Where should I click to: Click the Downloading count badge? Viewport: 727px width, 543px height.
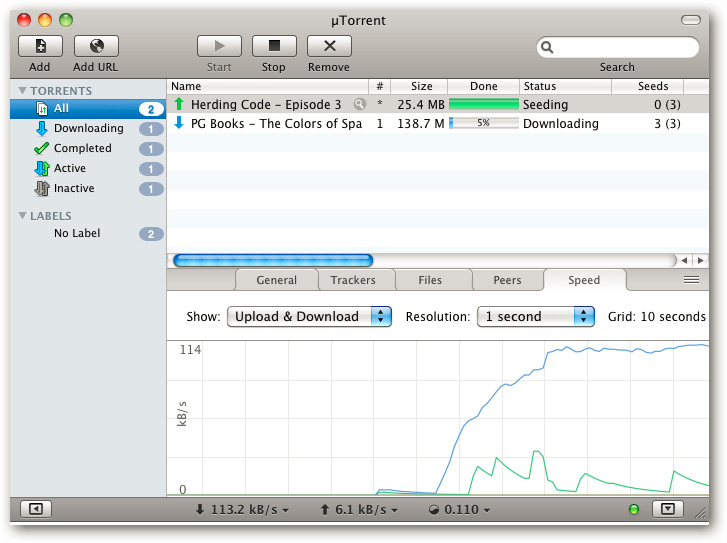click(x=151, y=129)
